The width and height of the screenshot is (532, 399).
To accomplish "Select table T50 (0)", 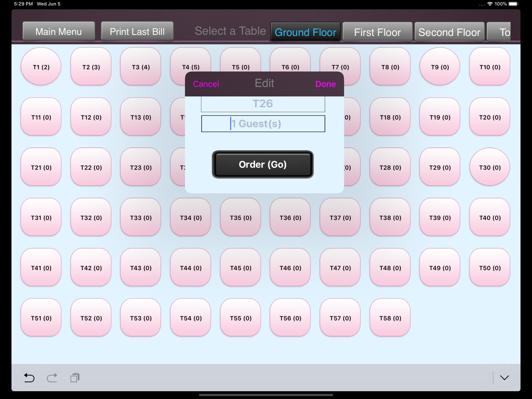I will tap(490, 267).
